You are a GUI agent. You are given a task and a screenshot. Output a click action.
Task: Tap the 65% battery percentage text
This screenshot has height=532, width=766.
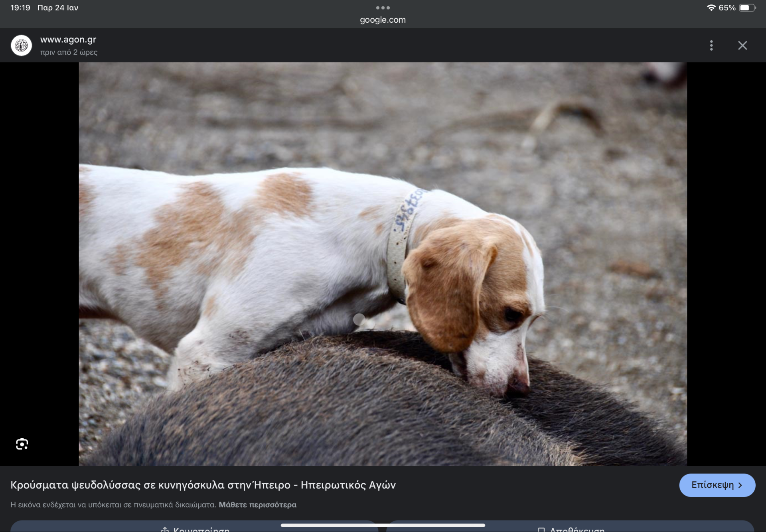click(x=727, y=8)
